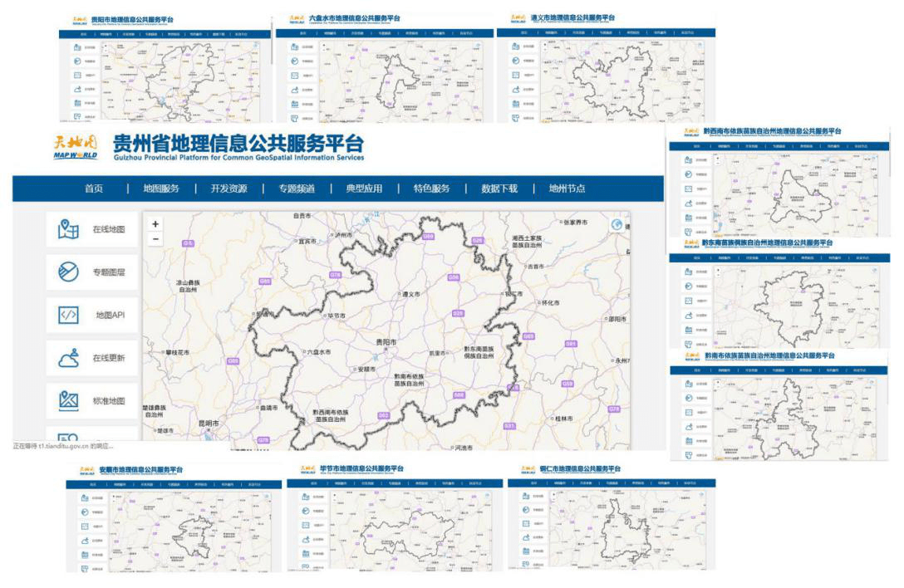Click online map icon in 黔西南 platform window

[x=688, y=159]
